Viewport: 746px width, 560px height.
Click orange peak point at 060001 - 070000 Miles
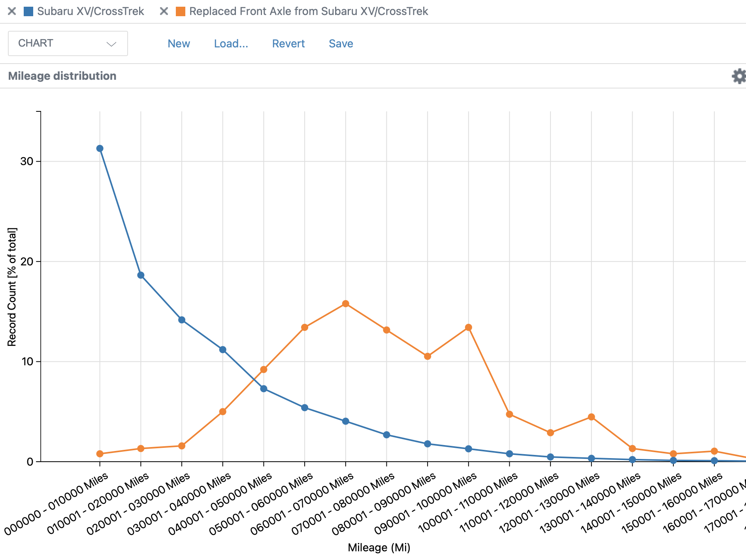pyautogui.click(x=346, y=304)
